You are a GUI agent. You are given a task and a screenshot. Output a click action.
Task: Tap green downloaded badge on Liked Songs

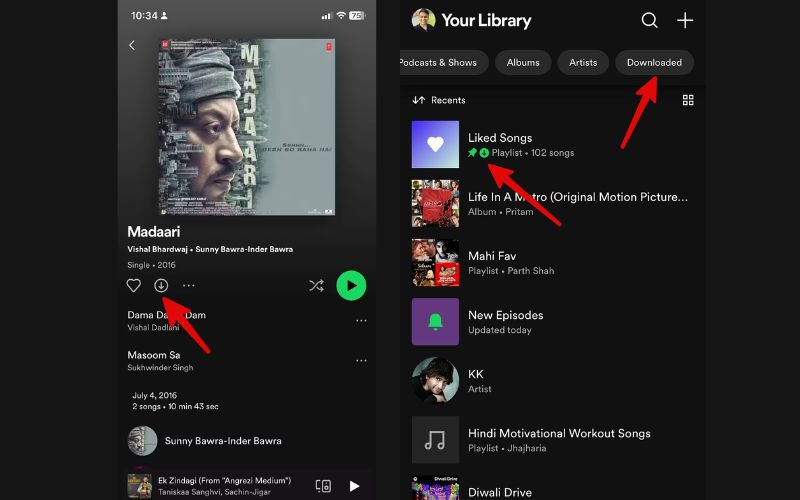(484, 153)
